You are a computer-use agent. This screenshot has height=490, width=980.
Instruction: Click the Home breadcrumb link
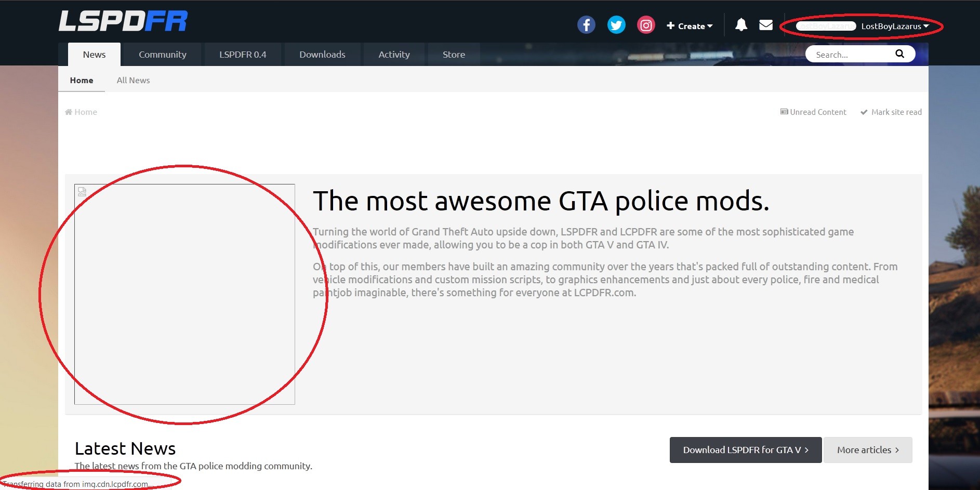point(81,112)
